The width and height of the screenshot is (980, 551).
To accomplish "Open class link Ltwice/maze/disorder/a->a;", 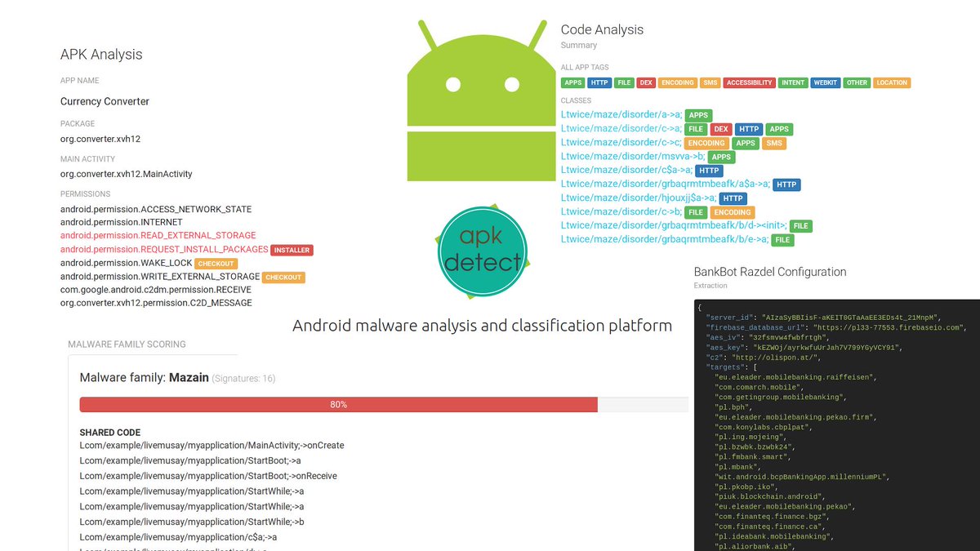I will point(621,115).
